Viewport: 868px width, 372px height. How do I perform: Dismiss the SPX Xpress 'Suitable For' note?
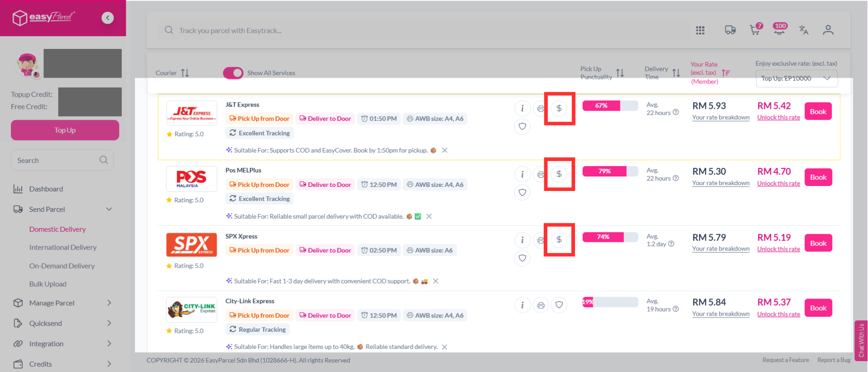click(x=436, y=281)
